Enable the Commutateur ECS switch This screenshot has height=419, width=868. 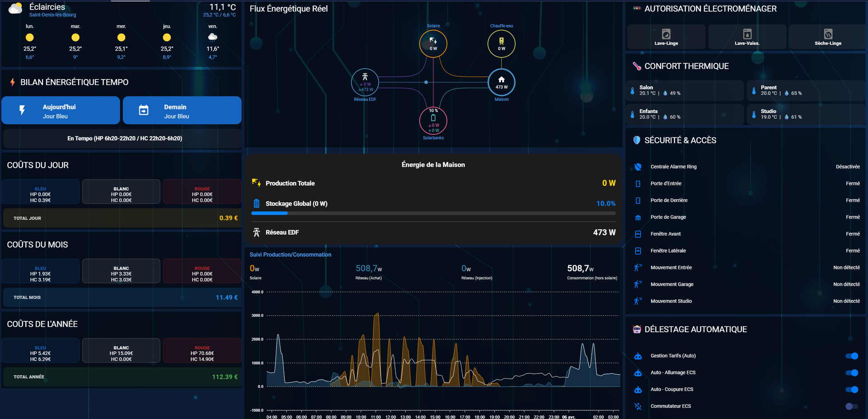pos(851,406)
